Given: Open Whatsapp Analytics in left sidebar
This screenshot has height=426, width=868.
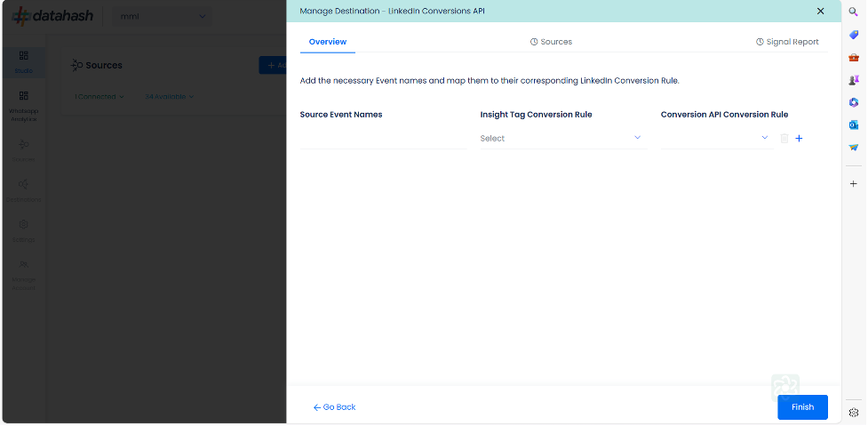Looking at the screenshot, I should [24, 107].
